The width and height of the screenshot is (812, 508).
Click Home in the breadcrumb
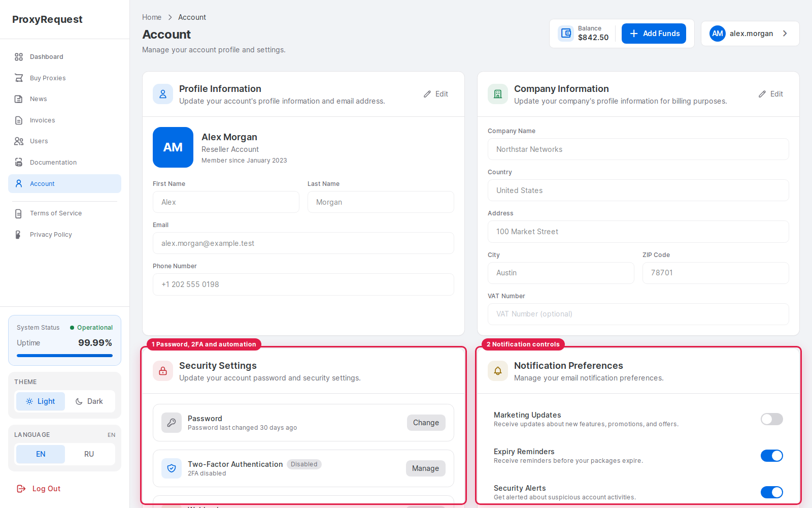[152, 17]
